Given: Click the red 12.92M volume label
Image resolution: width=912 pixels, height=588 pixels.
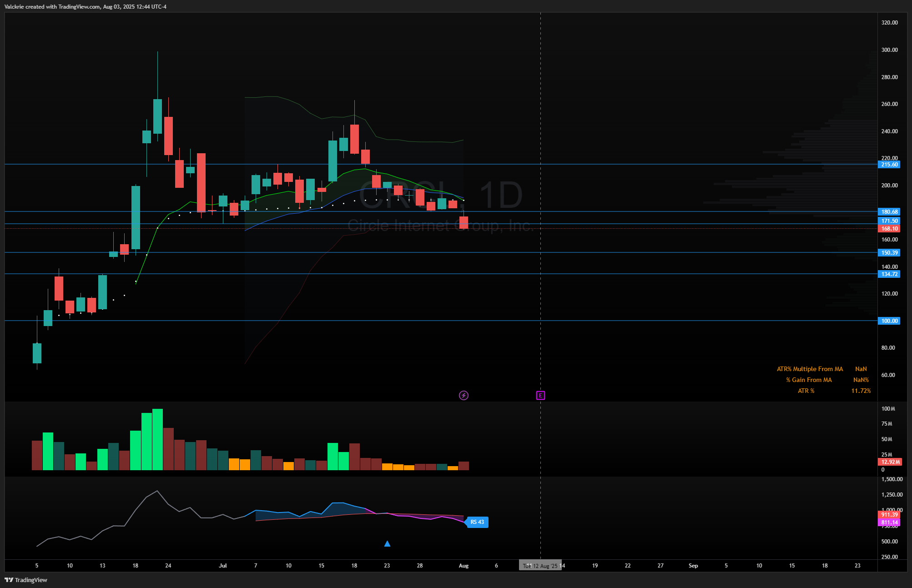Looking at the screenshot, I should (x=890, y=462).
